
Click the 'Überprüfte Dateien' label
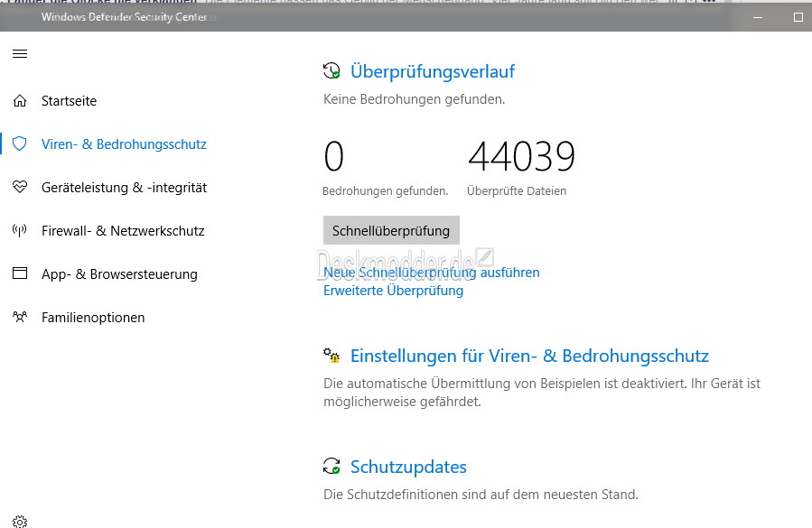pyautogui.click(x=517, y=191)
